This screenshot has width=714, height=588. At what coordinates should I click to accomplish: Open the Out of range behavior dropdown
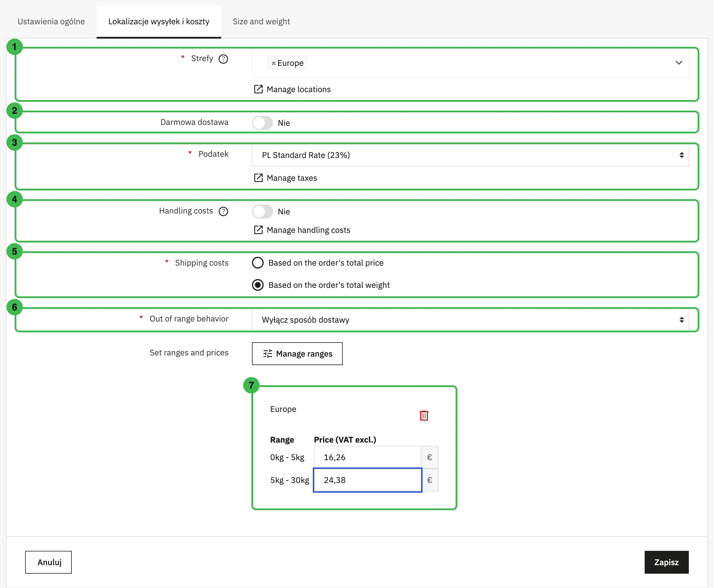[x=470, y=320]
